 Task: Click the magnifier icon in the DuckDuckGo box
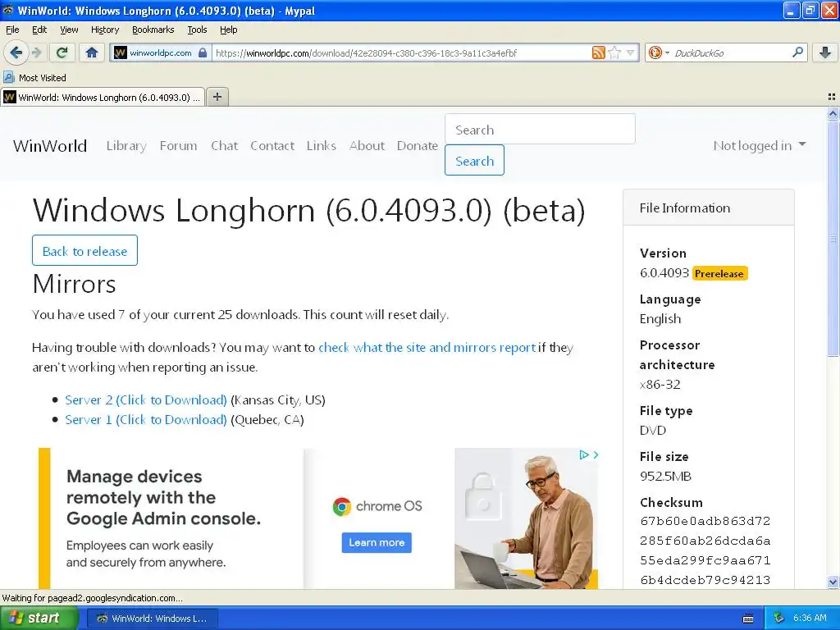point(797,52)
